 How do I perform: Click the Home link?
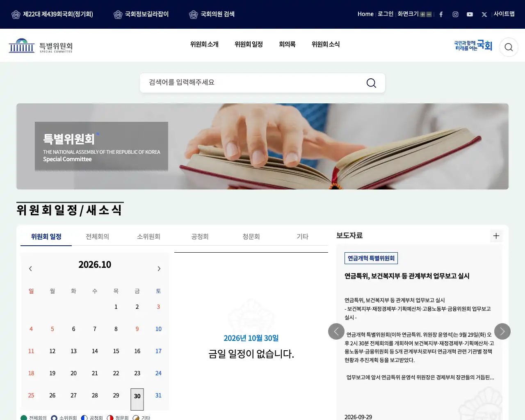point(365,14)
